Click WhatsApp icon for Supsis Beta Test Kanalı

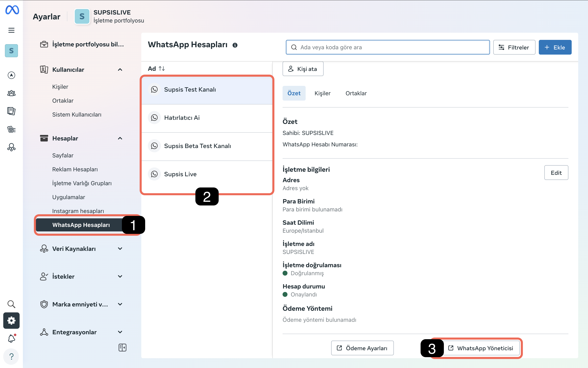[x=154, y=146]
